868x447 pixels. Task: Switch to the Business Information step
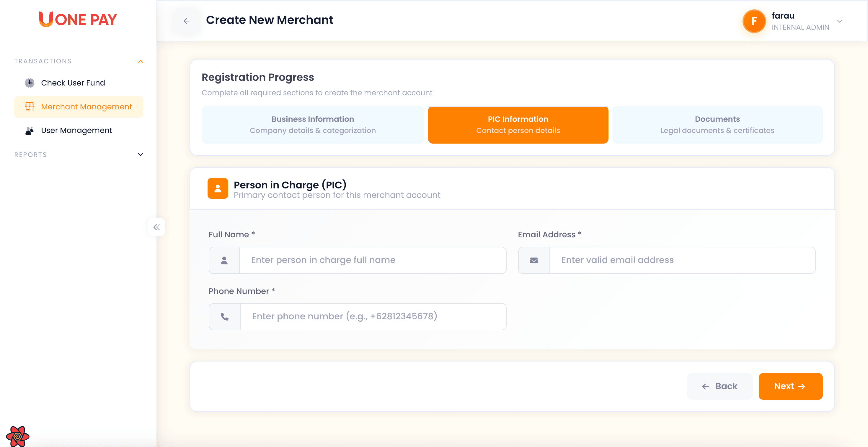click(x=312, y=124)
